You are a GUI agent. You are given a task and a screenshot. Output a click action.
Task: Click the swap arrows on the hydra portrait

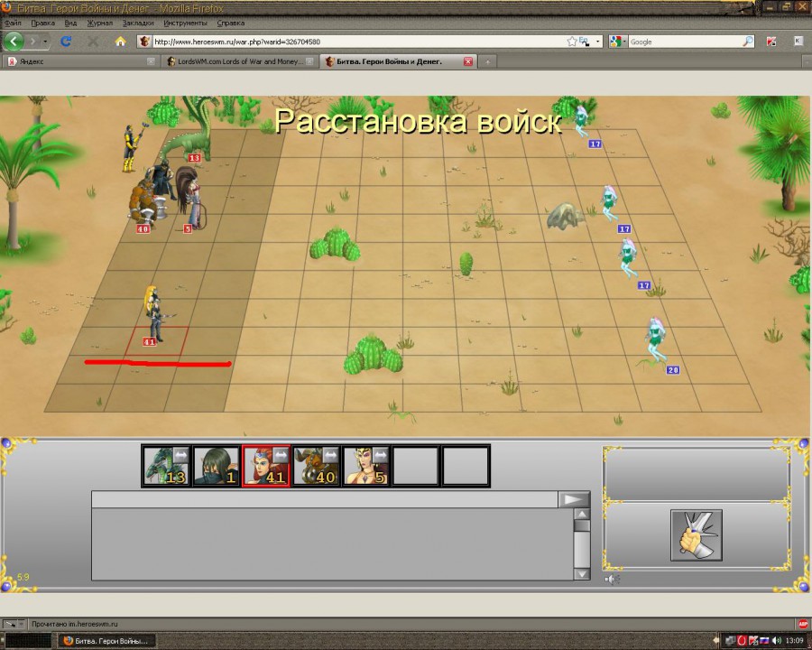[x=180, y=455]
